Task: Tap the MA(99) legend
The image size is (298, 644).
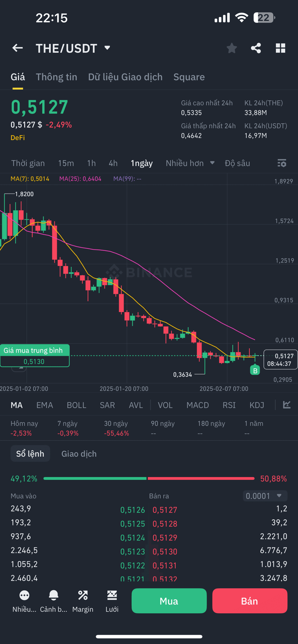Action: [x=127, y=179]
